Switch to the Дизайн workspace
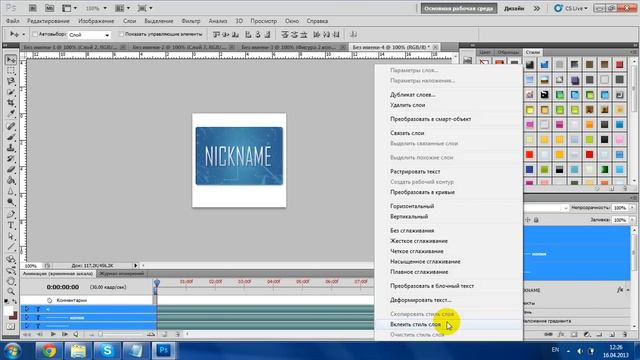 point(514,8)
